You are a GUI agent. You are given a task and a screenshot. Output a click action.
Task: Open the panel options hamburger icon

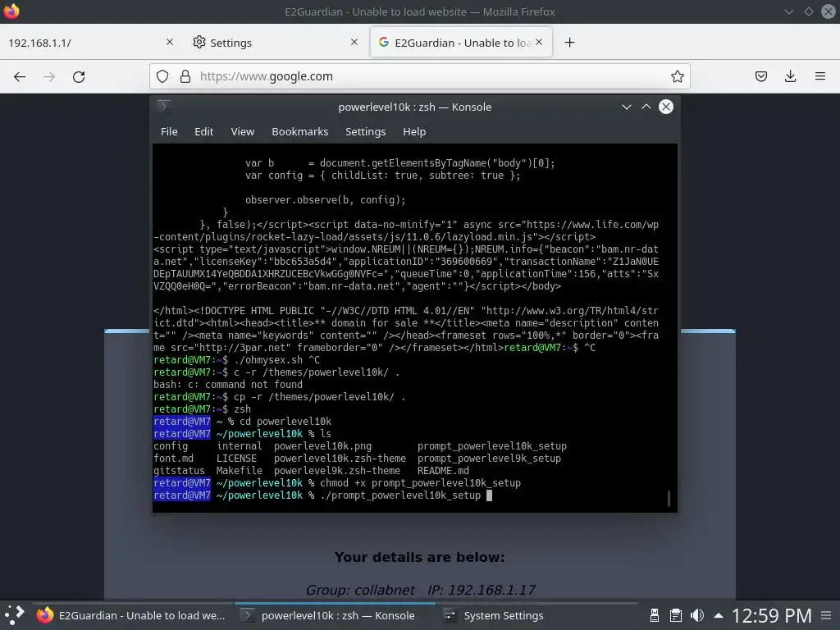coord(827,615)
